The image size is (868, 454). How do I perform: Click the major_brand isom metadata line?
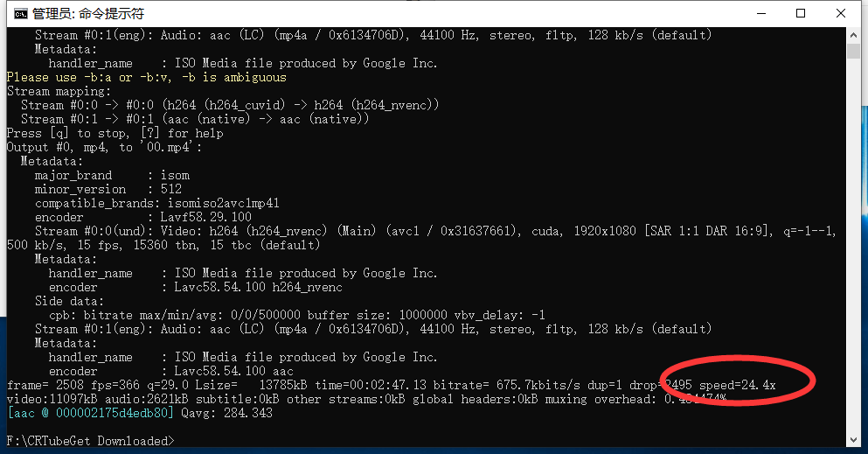[112, 175]
